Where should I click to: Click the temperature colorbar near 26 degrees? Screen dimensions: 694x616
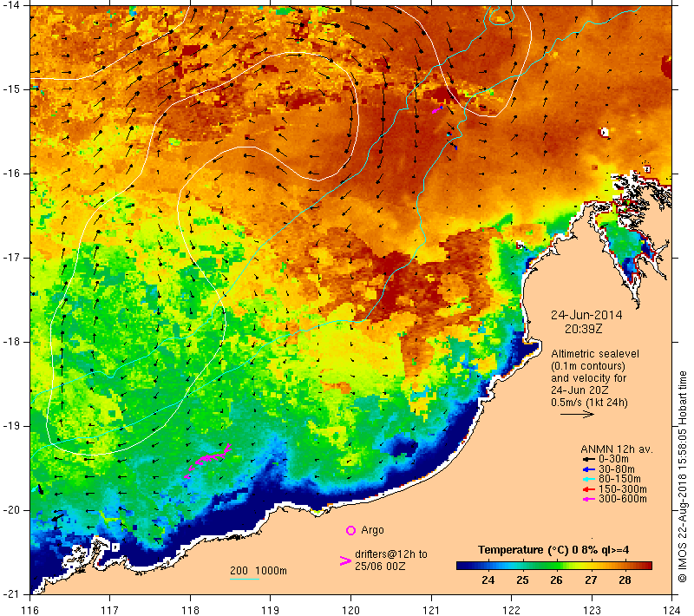(556, 566)
